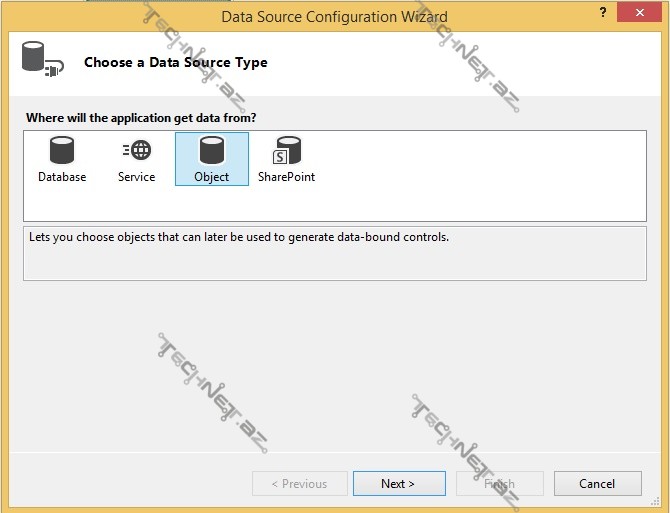Pick the Object data source icon
The width and height of the screenshot is (670, 513).
click(211, 151)
